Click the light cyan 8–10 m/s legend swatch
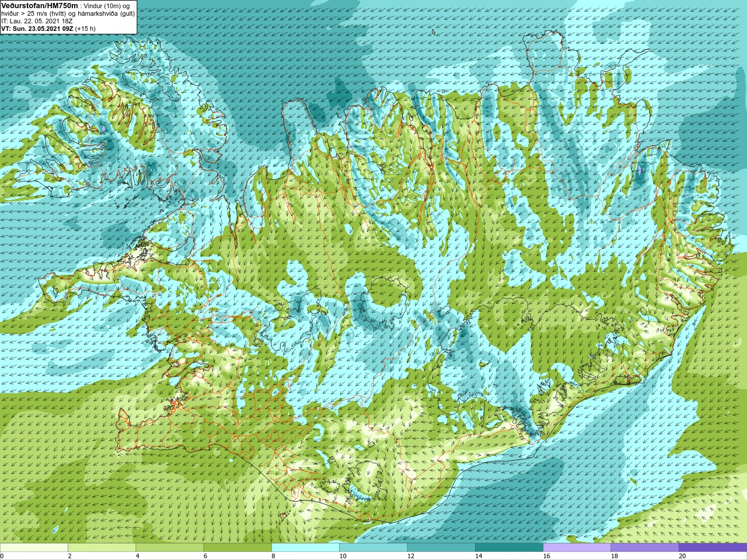Viewport: 747px width, 560px height. click(x=305, y=547)
